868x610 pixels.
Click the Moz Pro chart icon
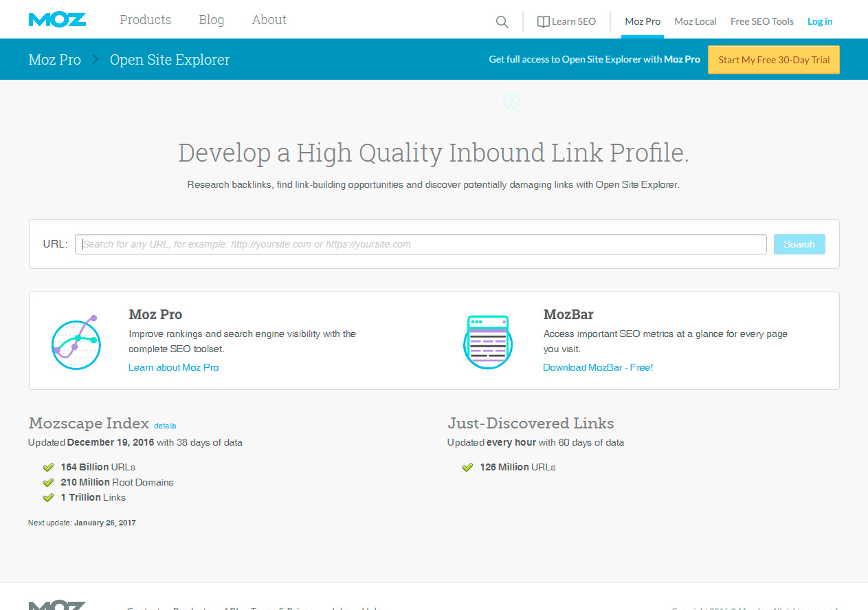coord(76,342)
